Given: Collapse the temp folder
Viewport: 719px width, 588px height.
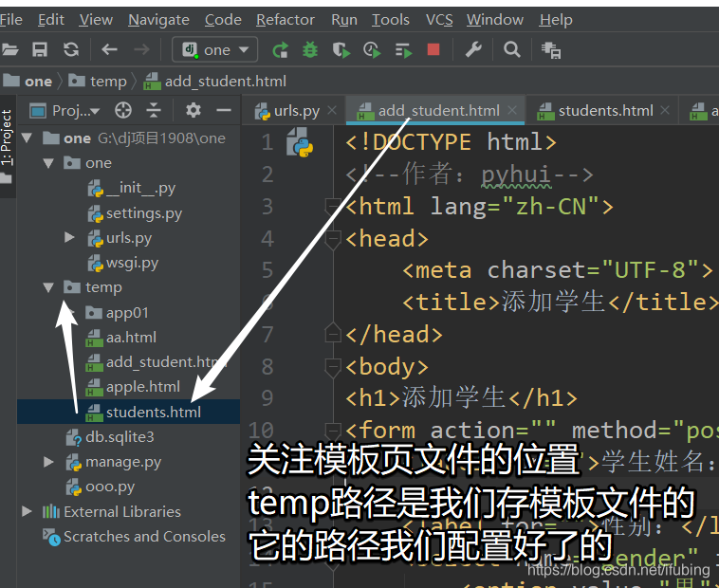Looking at the screenshot, I should (48, 287).
